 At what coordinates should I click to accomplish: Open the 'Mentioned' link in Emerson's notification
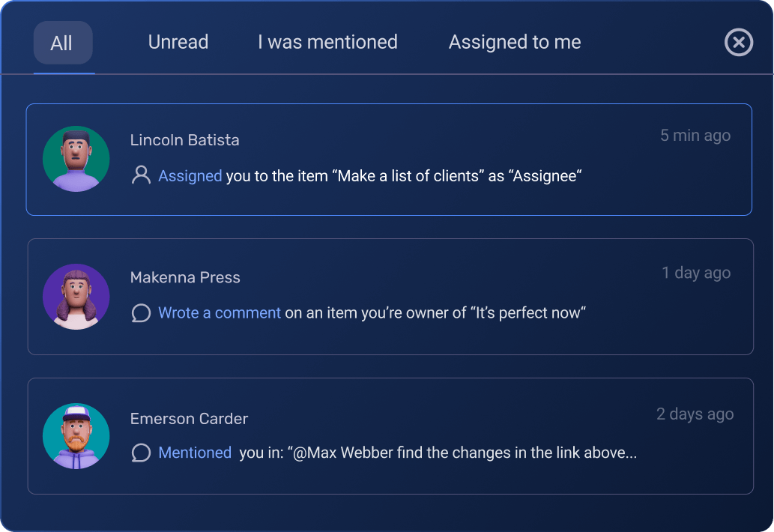click(194, 453)
